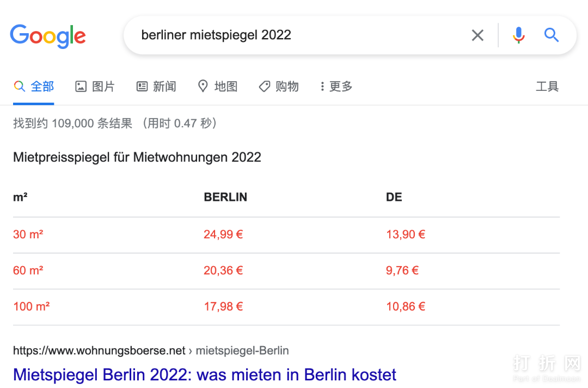
Task: Submit search using magnifying glass icon
Action: (552, 35)
